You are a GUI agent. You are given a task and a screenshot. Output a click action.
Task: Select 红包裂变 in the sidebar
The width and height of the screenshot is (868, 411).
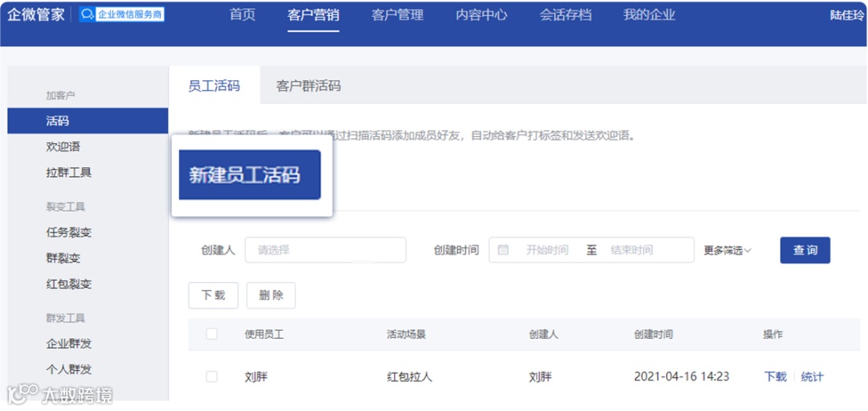(68, 284)
